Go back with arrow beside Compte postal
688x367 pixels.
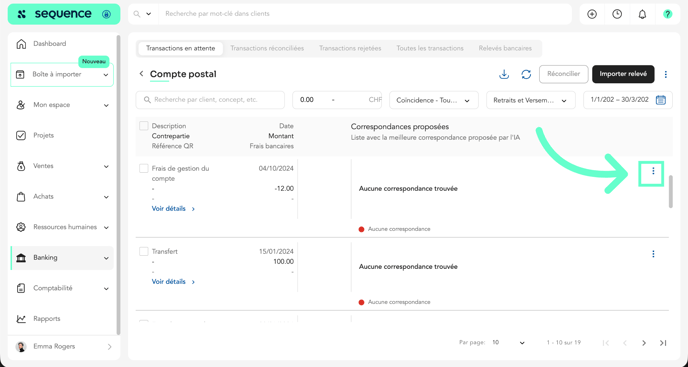coord(141,74)
